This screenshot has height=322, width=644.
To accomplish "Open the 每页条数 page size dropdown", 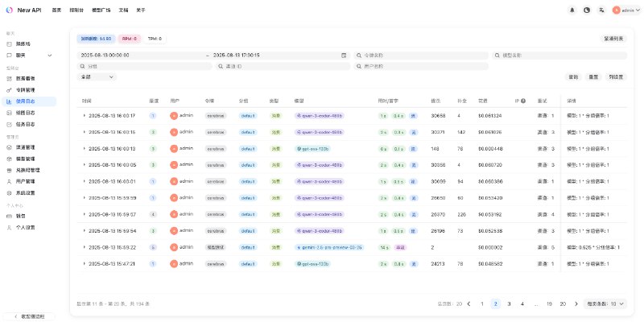I will 605,304.
